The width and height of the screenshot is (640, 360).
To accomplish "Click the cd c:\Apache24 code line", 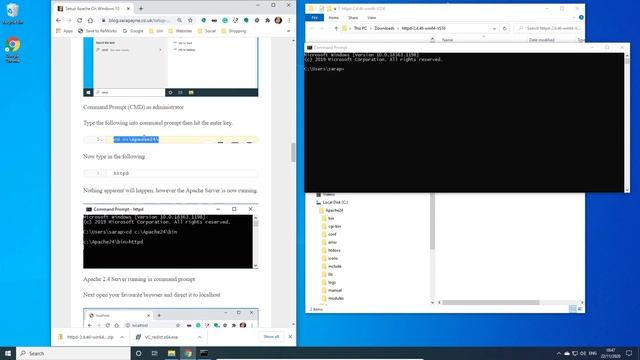I will 171,140.
